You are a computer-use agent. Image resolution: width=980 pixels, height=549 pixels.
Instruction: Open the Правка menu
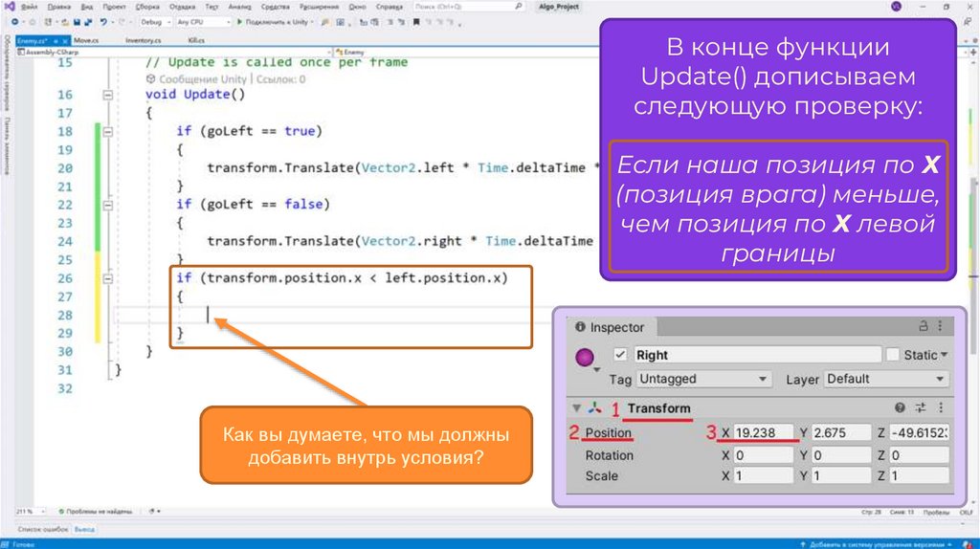(x=58, y=7)
